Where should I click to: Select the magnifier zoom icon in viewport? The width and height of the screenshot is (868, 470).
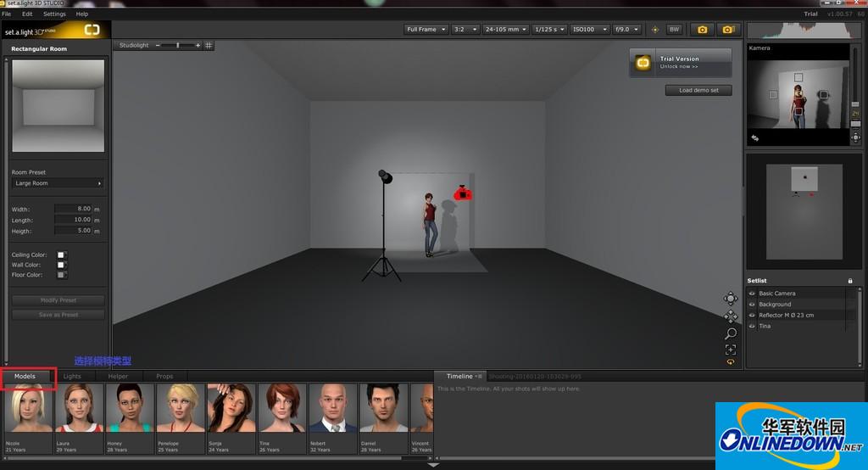730,333
